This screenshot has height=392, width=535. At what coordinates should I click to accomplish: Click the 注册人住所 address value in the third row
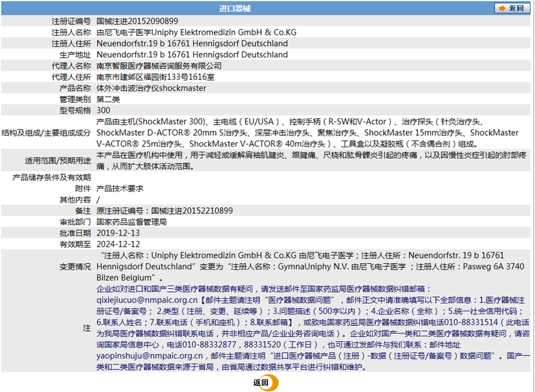[192, 43]
